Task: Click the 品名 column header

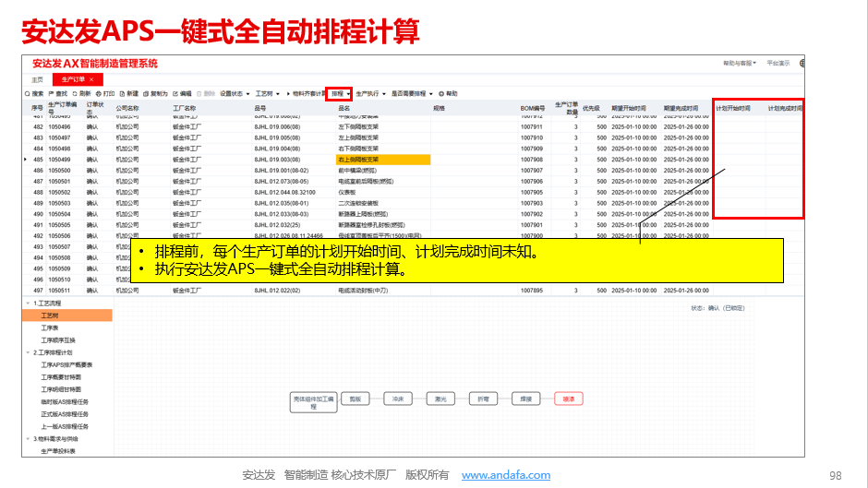Action: point(344,109)
